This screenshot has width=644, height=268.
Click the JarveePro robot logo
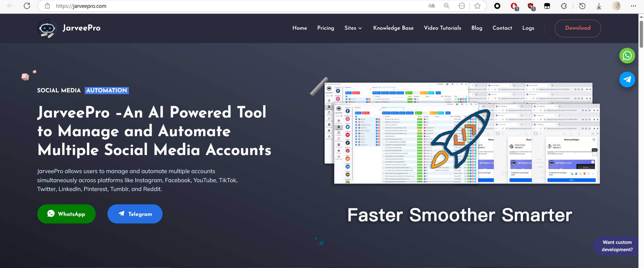47,28
